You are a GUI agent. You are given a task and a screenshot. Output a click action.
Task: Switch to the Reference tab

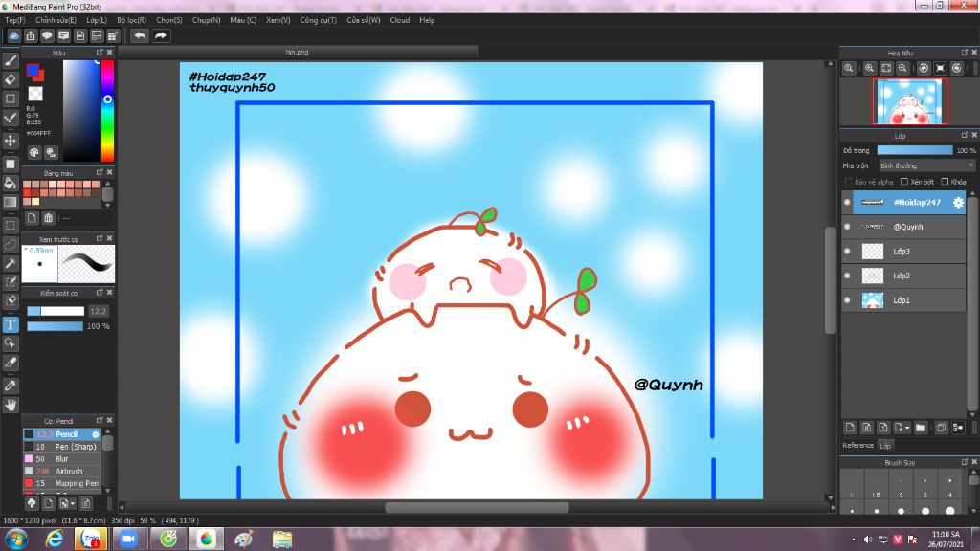pyautogui.click(x=857, y=446)
